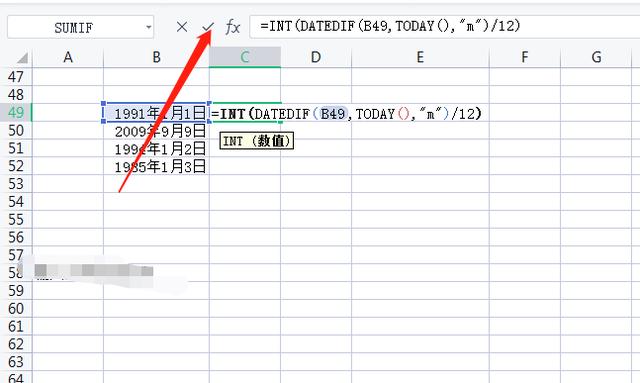
Task: Select column F header
Action: [x=525, y=57]
